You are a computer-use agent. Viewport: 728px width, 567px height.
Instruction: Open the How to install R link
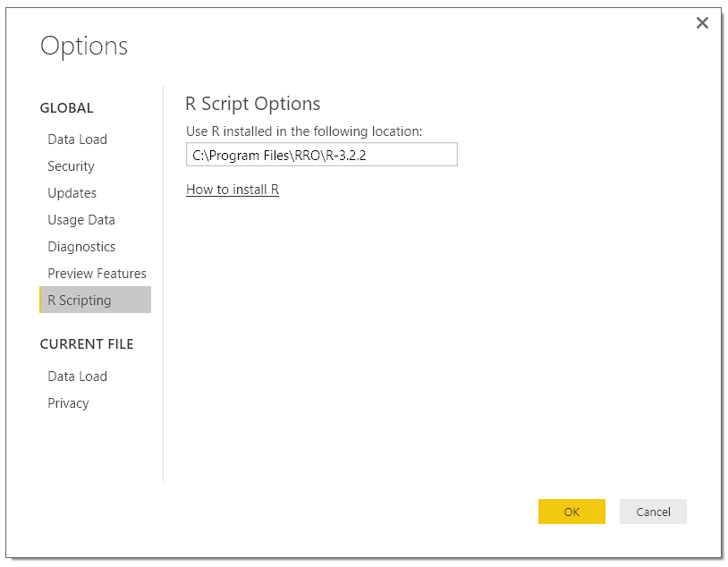point(232,189)
